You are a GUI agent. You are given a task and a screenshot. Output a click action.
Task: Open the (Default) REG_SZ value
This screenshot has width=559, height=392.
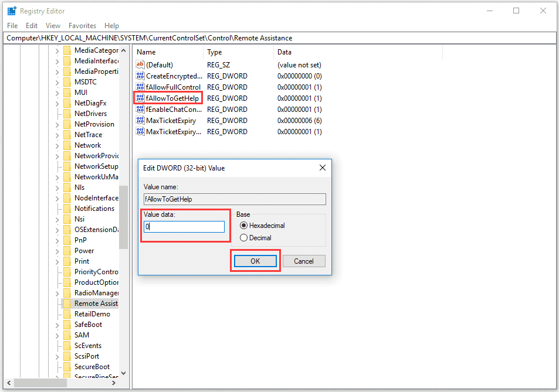click(x=161, y=64)
